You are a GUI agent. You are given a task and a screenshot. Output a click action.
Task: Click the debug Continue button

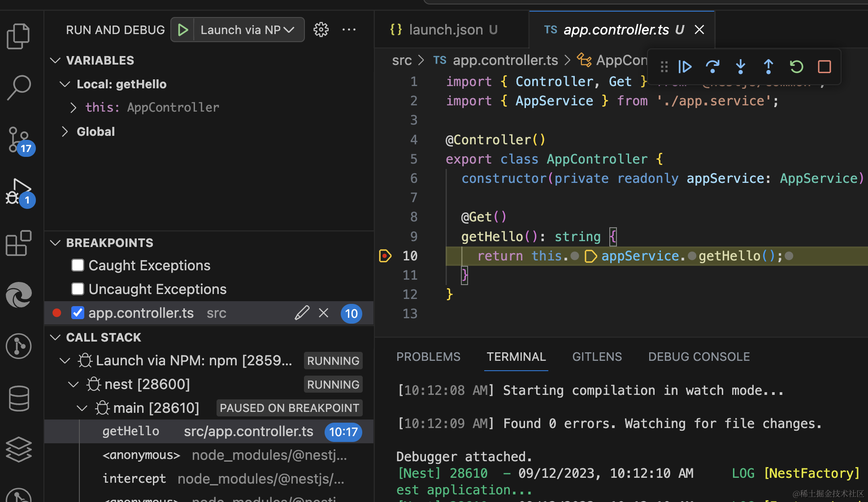coord(685,67)
